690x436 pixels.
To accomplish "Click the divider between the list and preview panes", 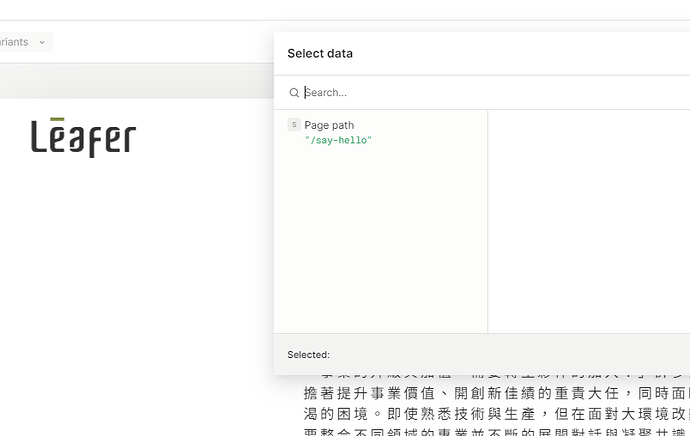I will point(488,220).
